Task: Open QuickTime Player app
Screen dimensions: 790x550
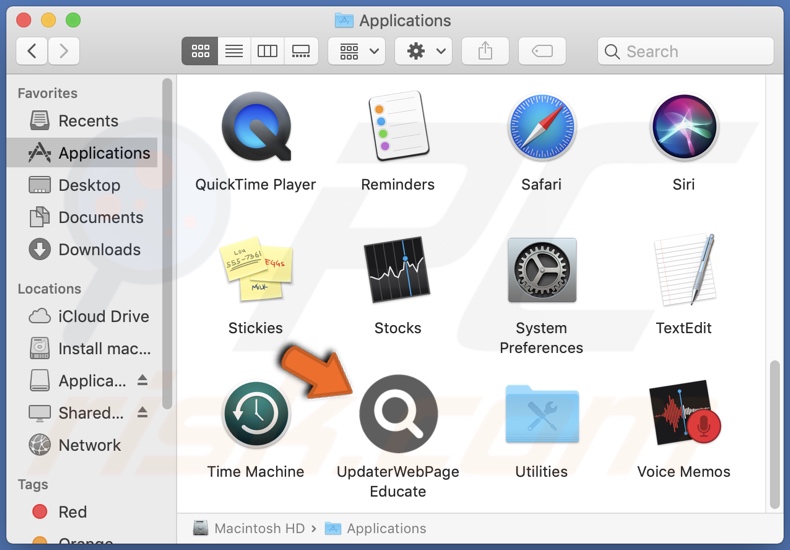Action: pyautogui.click(x=255, y=128)
